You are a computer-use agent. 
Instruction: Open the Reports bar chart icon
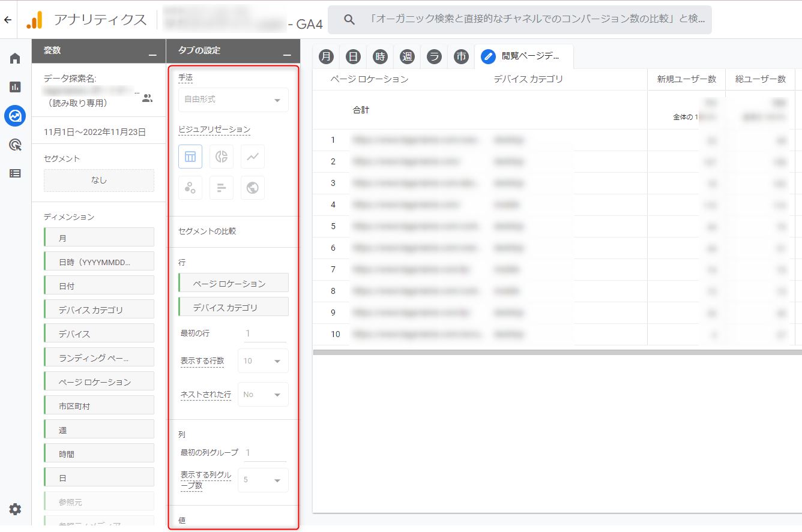pos(15,87)
